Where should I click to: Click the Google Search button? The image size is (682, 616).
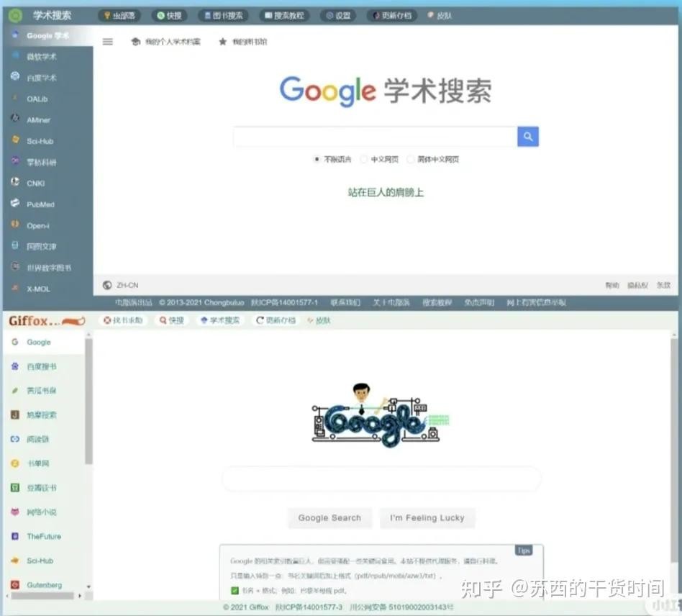point(329,517)
